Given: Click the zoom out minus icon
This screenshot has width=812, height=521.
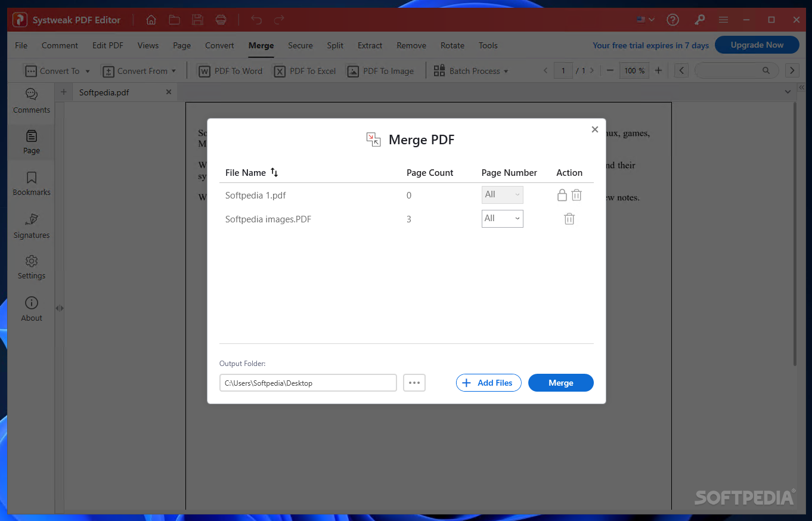Looking at the screenshot, I should (610, 70).
